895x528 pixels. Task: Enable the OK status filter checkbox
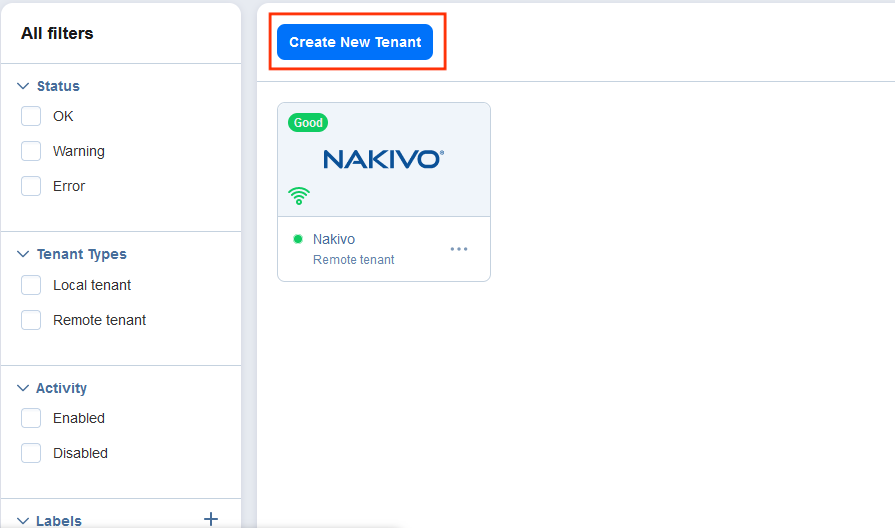[31, 116]
